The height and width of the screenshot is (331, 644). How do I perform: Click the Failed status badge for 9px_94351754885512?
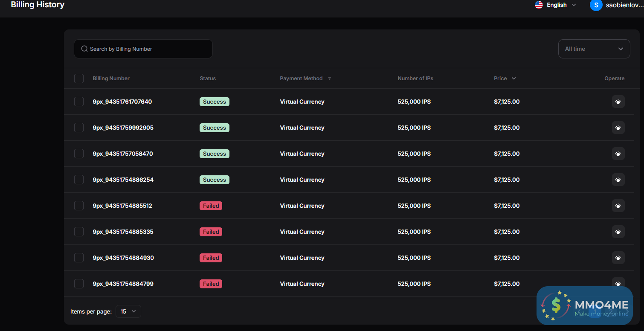[211, 206]
